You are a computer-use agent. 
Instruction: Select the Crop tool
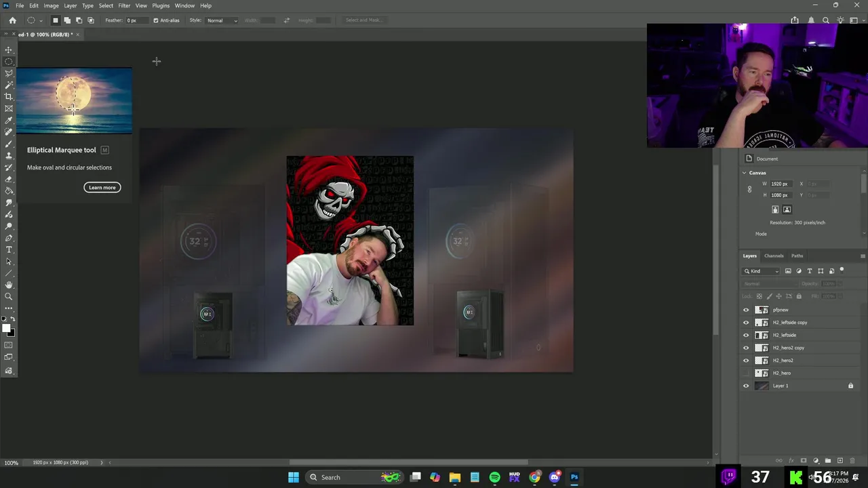pyautogui.click(x=9, y=96)
